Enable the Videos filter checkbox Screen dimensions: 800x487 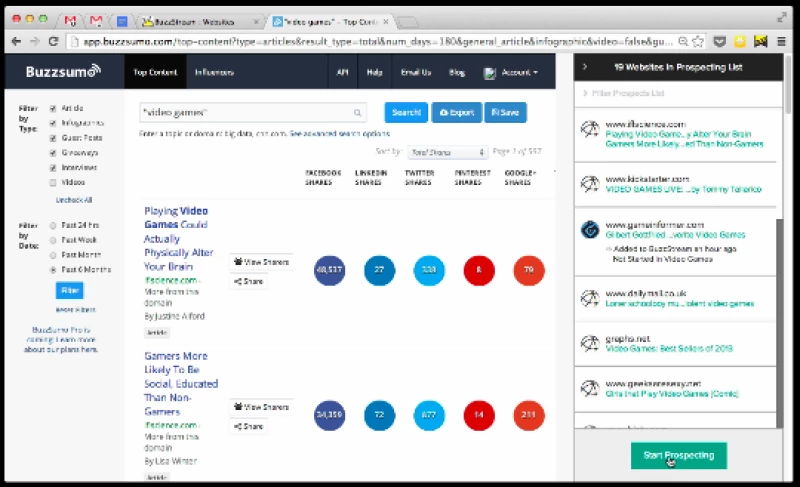(53, 183)
